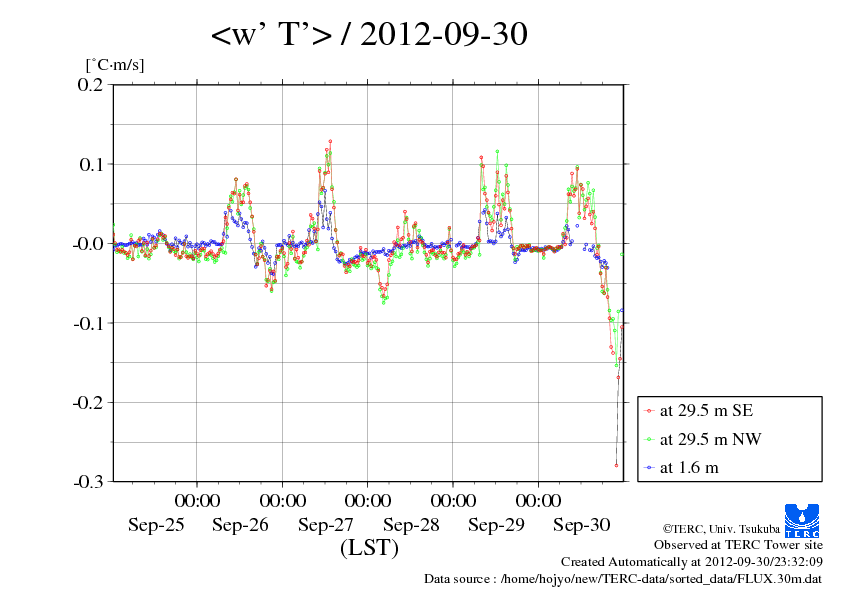
Task: Click the 'Sep-29' date label
Action: pyautogui.click(x=496, y=525)
